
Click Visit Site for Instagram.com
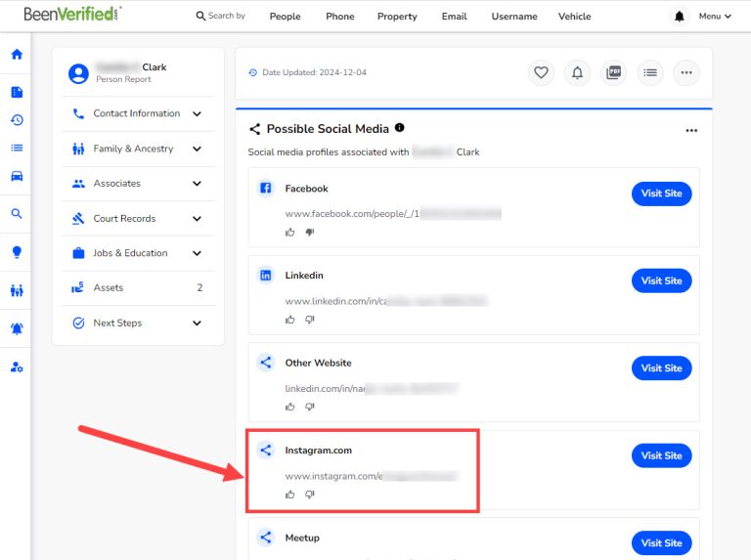click(661, 455)
